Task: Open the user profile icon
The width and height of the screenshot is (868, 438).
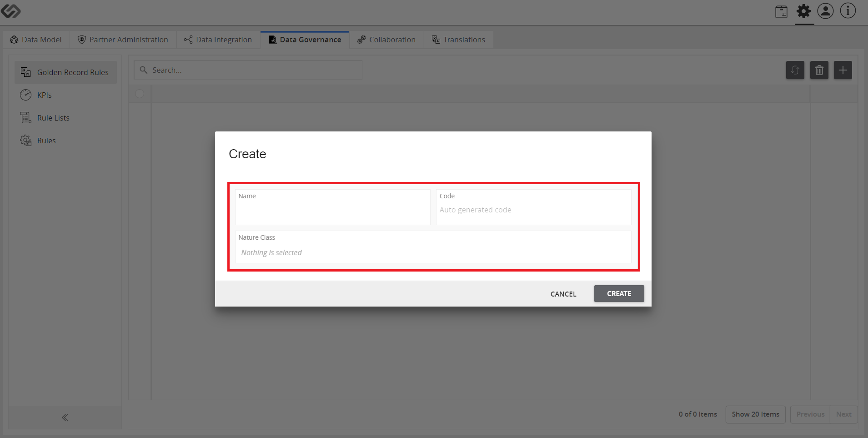Action: 825,11
